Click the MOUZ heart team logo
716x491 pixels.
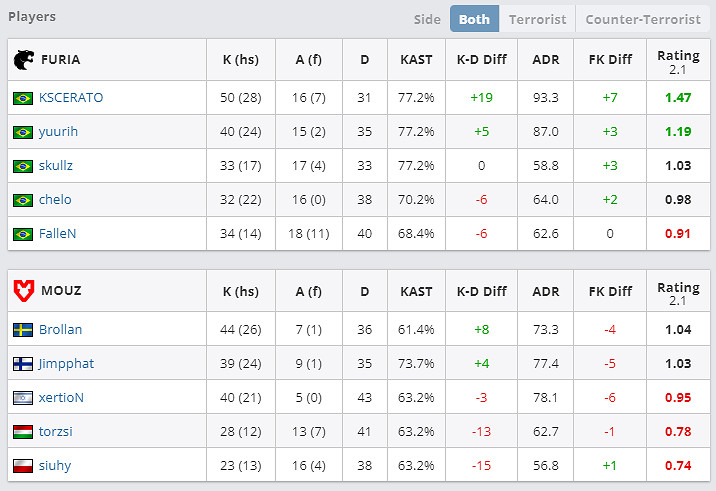(22, 292)
